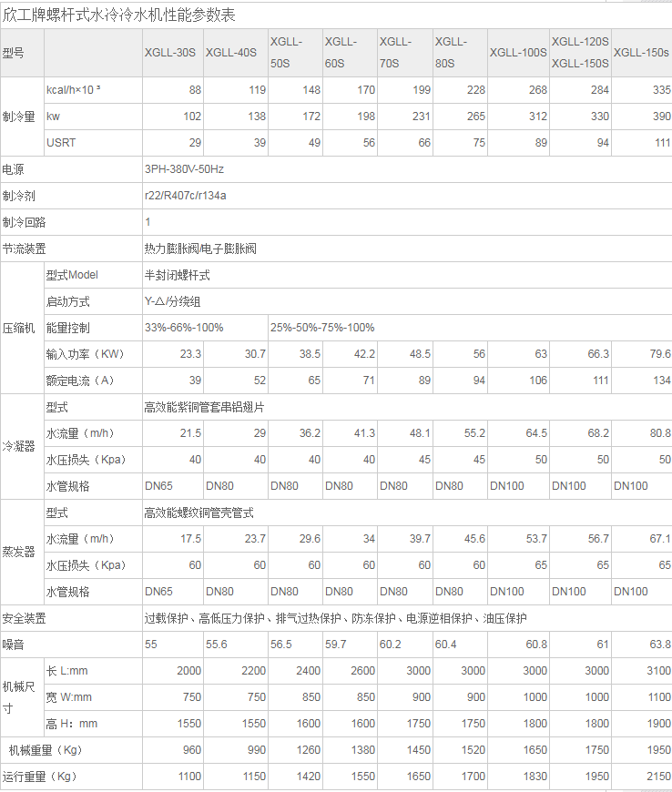Select the XGLL-150s last column header
Viewport: 672px width, 792px height.
[x=641, y=53]
